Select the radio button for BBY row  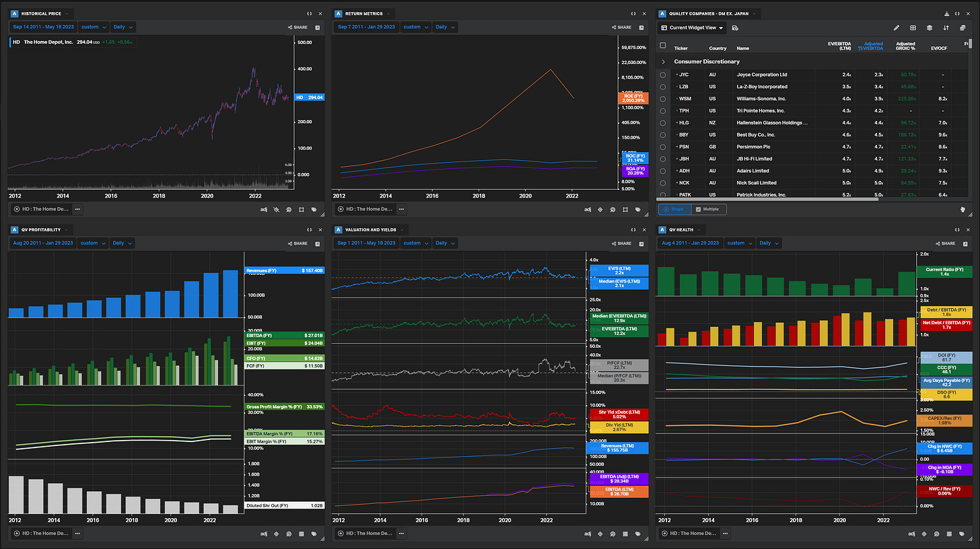pyautogui.click(x=663, y=135)
